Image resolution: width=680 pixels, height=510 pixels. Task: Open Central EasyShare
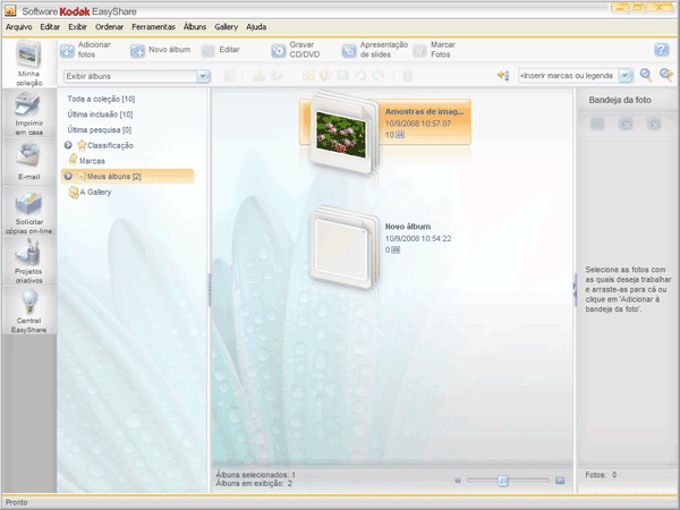[x=29, y=311]
